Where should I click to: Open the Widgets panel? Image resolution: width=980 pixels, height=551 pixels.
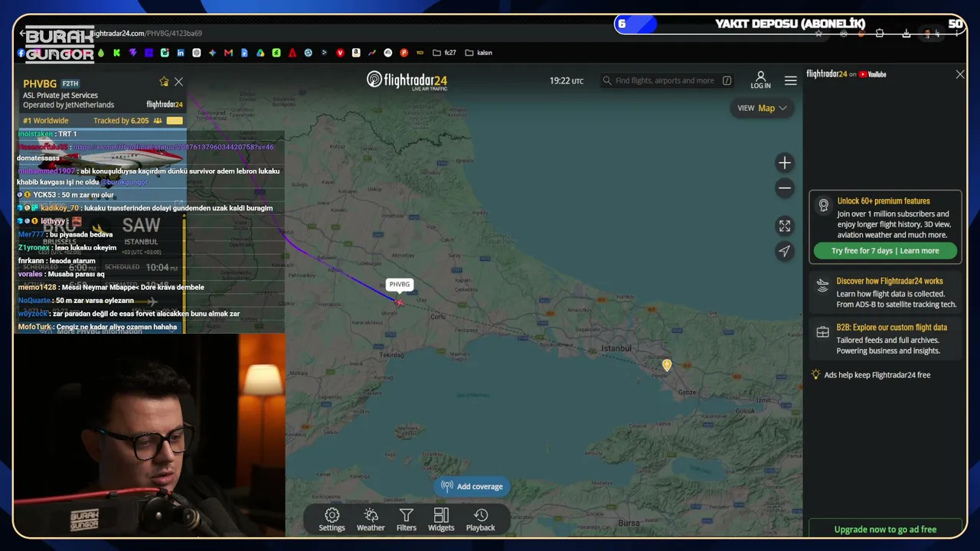[x=441, y=520]
